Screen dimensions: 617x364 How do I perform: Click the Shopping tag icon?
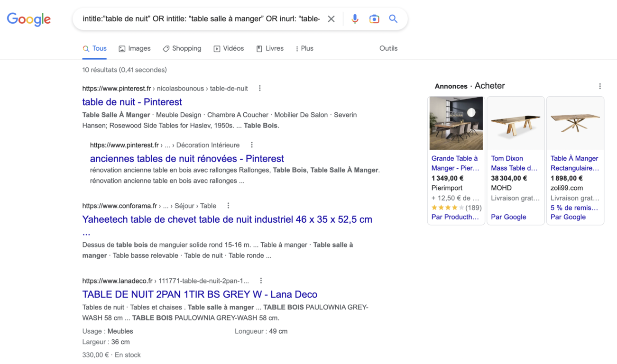pyautogui.click(x=166, y=48)
